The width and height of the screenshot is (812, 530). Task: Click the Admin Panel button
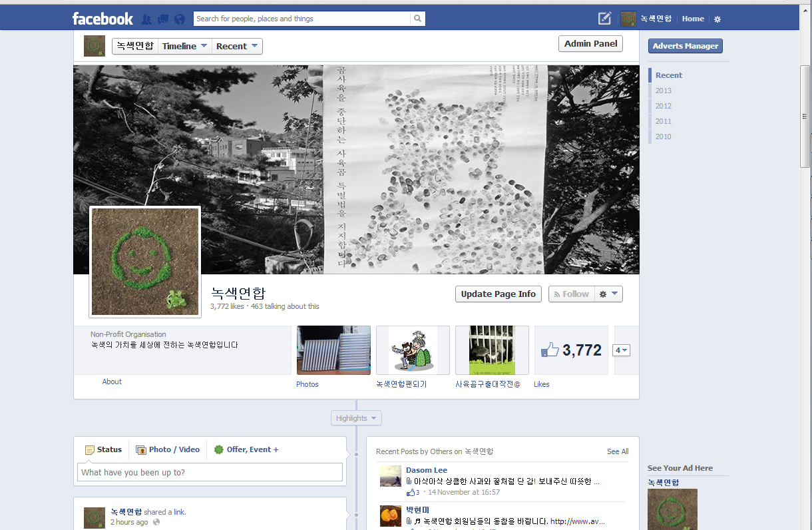coord(591,44)
